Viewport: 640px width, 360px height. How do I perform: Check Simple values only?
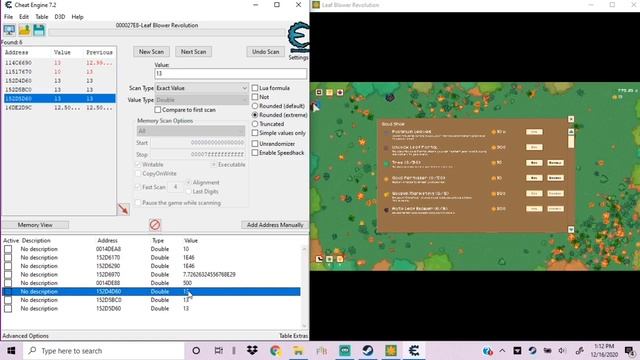coord(255,133)
